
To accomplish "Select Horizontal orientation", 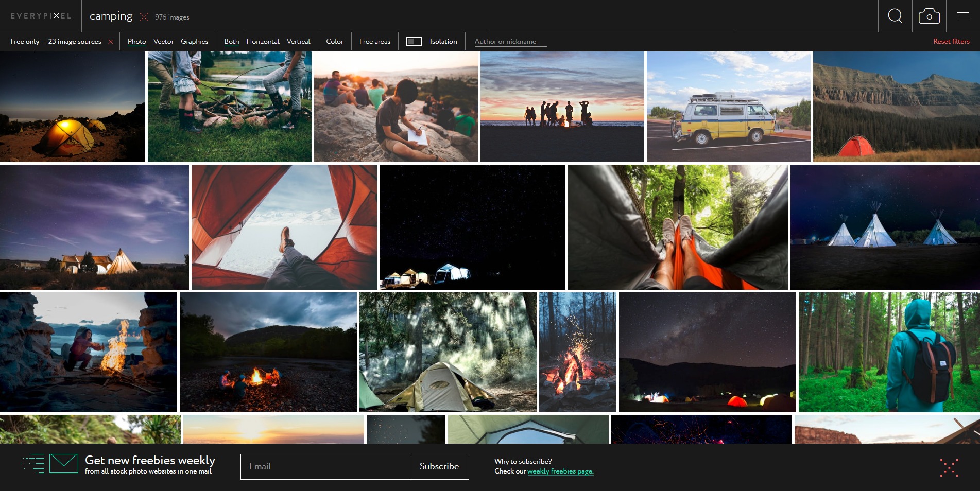I will (263, 41).
